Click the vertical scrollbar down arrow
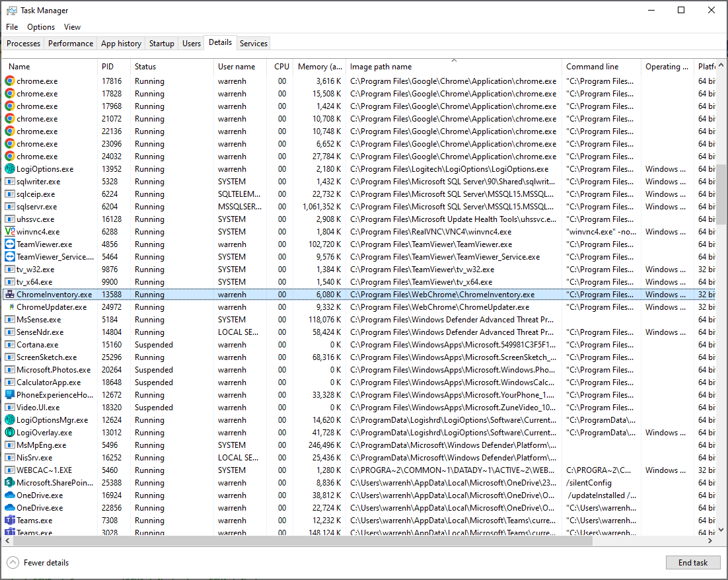728x580 pixels. pos(721,529)
